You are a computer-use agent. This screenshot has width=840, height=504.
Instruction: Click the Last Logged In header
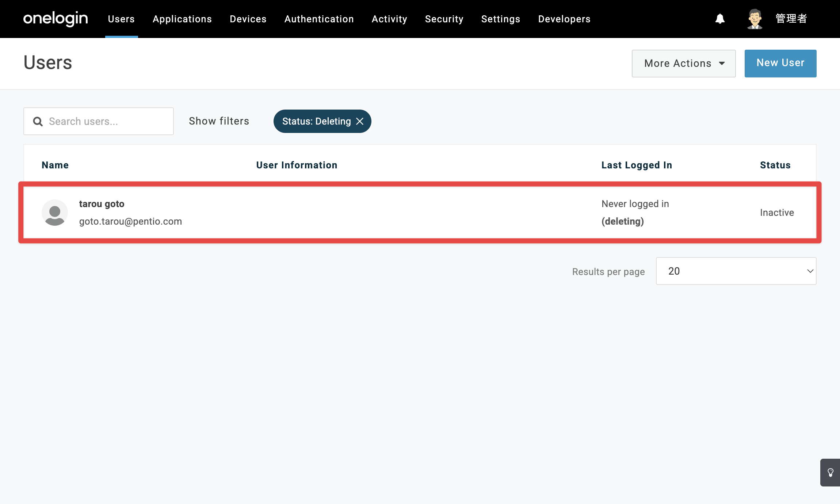637,165
